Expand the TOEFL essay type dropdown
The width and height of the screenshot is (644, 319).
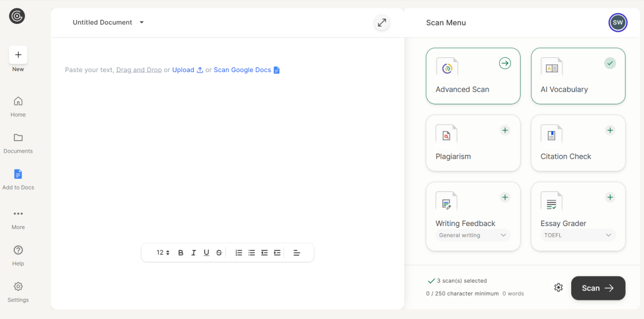pos(578,236)
